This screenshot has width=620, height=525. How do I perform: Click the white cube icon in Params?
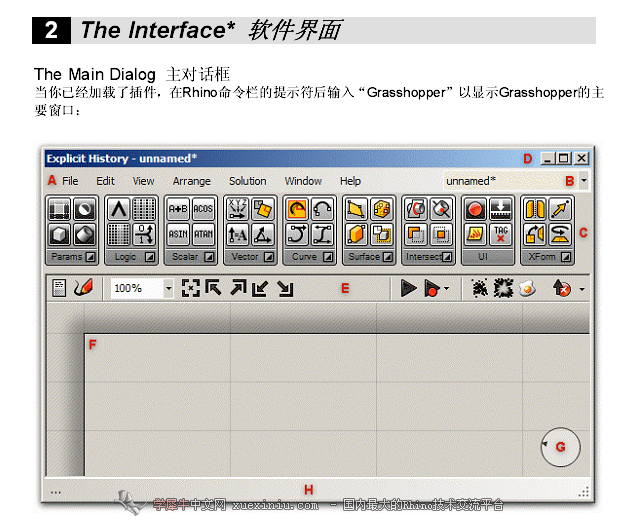coord(59,234)
